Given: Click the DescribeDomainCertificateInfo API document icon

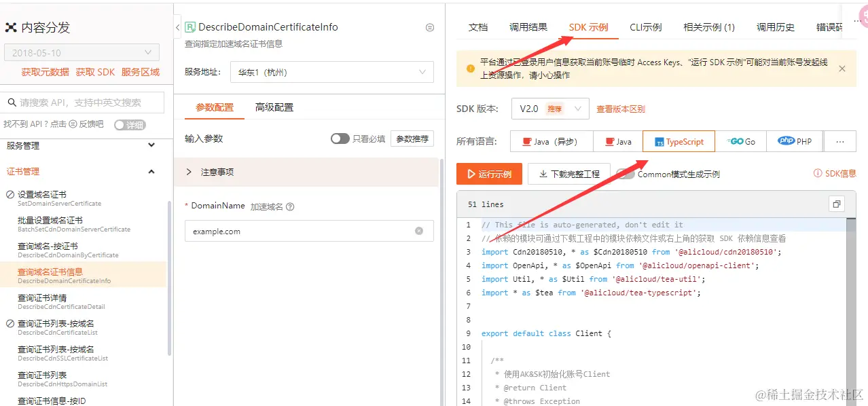Looking at the screenshot, I should pos(190,27).
